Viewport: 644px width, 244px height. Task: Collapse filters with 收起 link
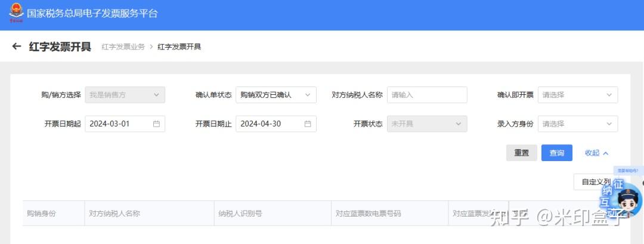pos(596,153)
